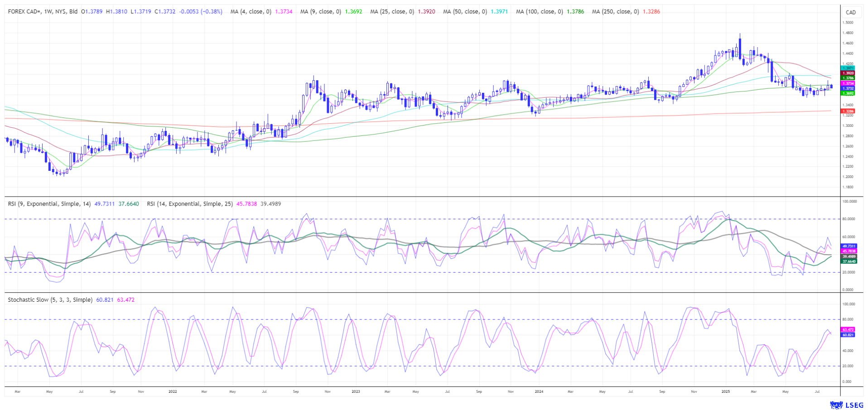
Task: Click the 2022 label on time axis
Action: (x=172, y=391)
